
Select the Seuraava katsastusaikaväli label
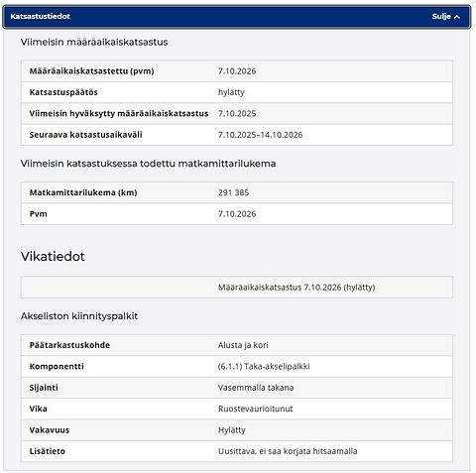coord(85,135)
